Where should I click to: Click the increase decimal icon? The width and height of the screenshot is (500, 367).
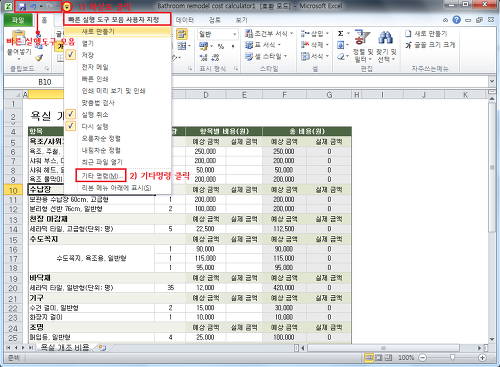pos(204,57)
